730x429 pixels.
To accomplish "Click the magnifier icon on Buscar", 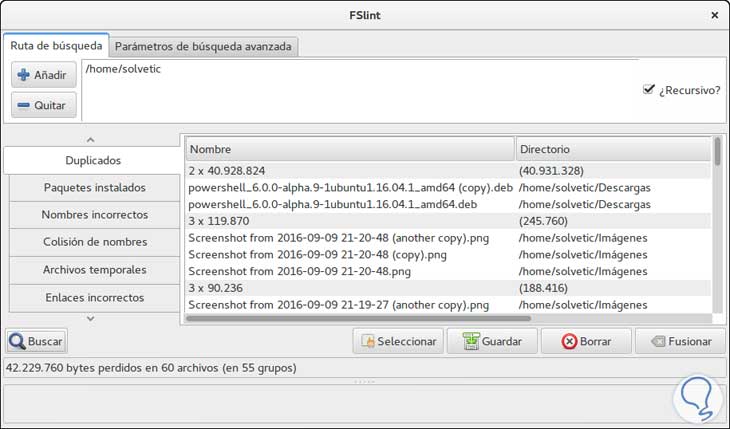I will [17, 341].
